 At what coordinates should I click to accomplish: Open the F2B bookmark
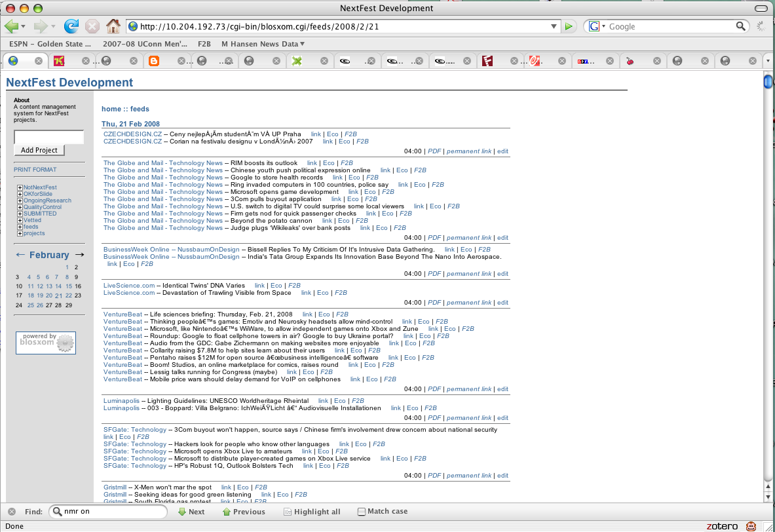click(x=204, y=44)
